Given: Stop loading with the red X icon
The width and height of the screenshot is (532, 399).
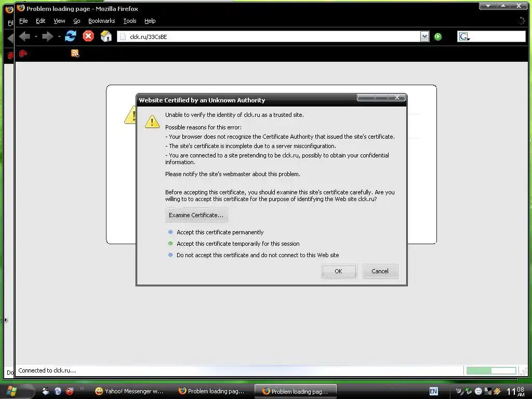Looking at the screenshot, I should tap(88, 36).
